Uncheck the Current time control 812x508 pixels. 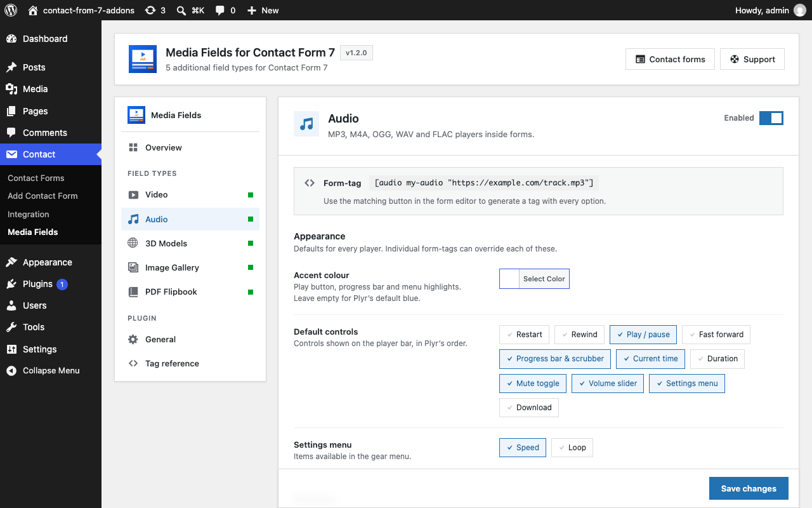pyautogui.click(x=650, y=359)
